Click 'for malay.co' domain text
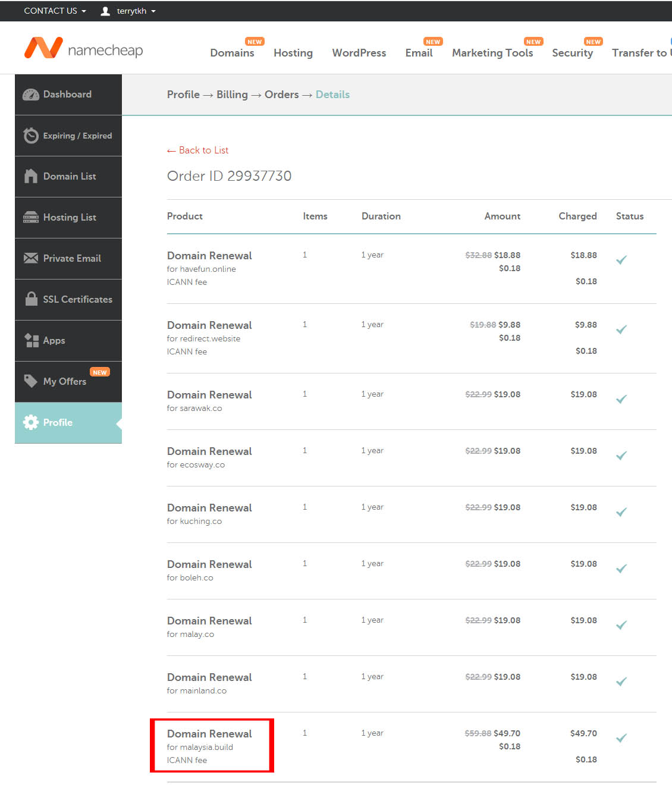Viewport: 672px width, 788px height. (191, 635)
